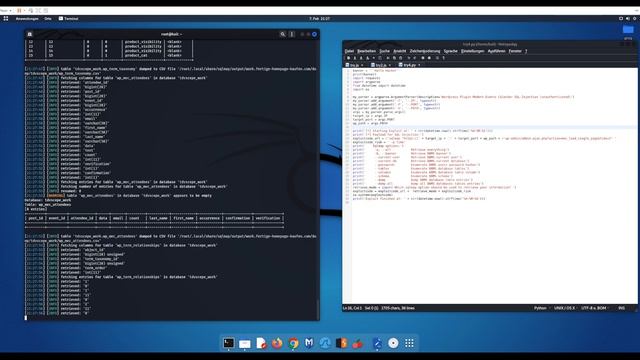Screen dimensions: 640x360
Task: Click UTF-8 w. BOM encoding selector
Action: pos(595,308)
